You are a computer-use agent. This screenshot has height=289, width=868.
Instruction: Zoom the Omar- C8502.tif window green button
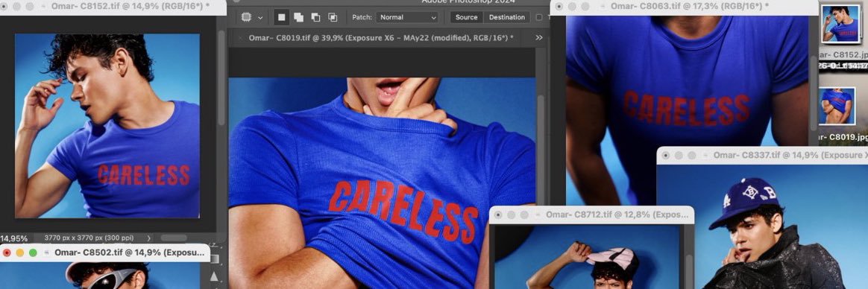click(33, 253)
